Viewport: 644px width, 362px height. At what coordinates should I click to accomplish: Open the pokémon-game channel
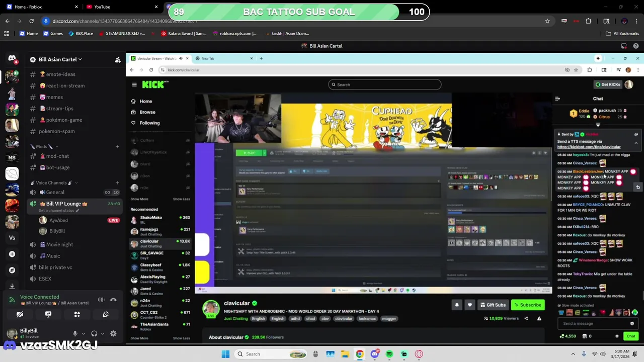click(74, 120)
